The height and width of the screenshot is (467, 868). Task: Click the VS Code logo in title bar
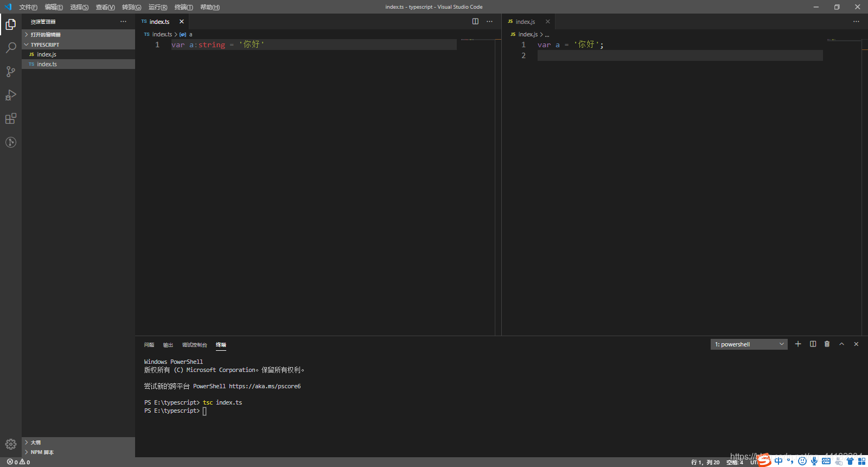pyautogui.click(x=8, y=7)
